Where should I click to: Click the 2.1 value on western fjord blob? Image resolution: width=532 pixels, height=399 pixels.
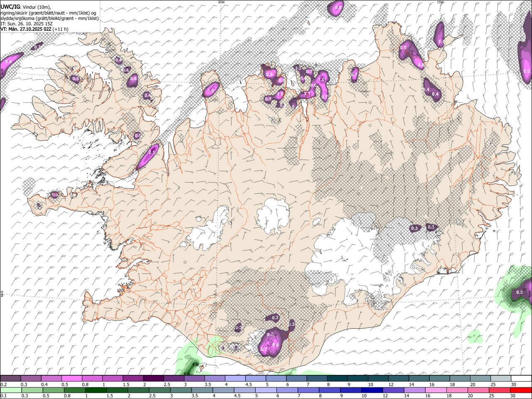click(151, 153)
